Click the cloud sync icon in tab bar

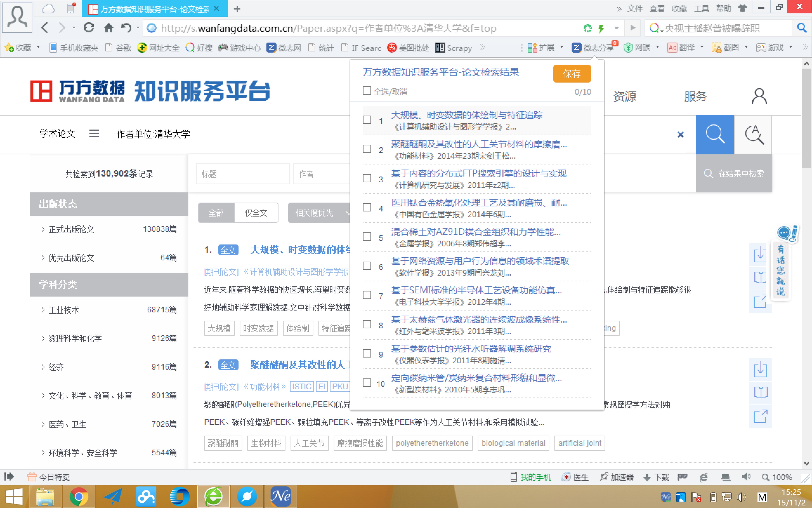click(48, 9)
